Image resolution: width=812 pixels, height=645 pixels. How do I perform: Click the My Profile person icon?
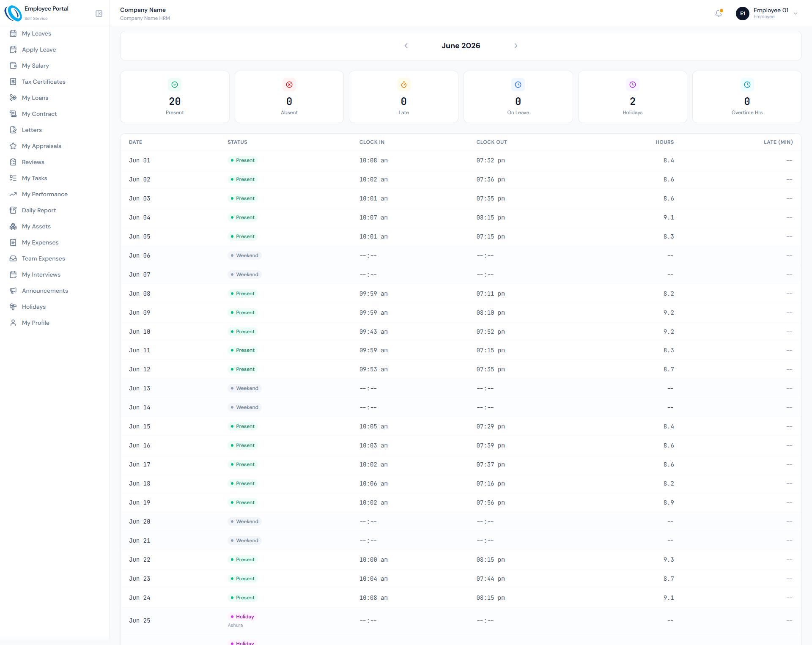[x=13, y=323]
